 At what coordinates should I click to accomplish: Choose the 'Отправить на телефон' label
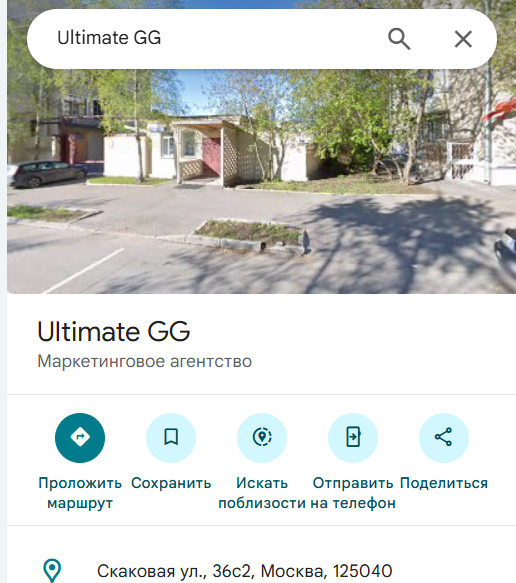pos(353,493)
